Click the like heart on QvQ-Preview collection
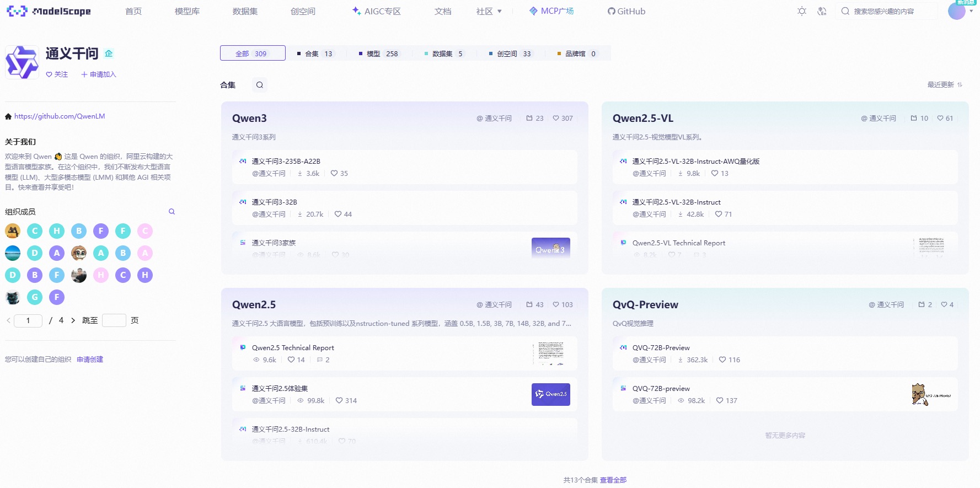980x488 pixels. [944, 304]
